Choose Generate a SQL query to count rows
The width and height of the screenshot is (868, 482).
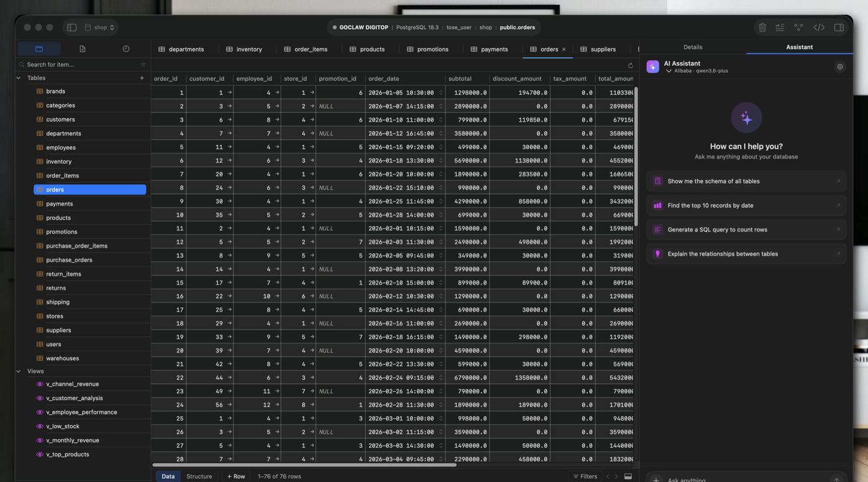[746, 230]
